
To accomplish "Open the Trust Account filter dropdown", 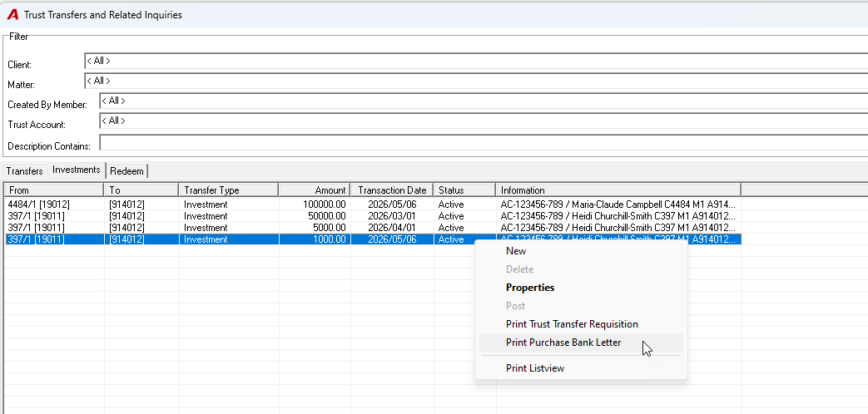I will pos(484,121).
